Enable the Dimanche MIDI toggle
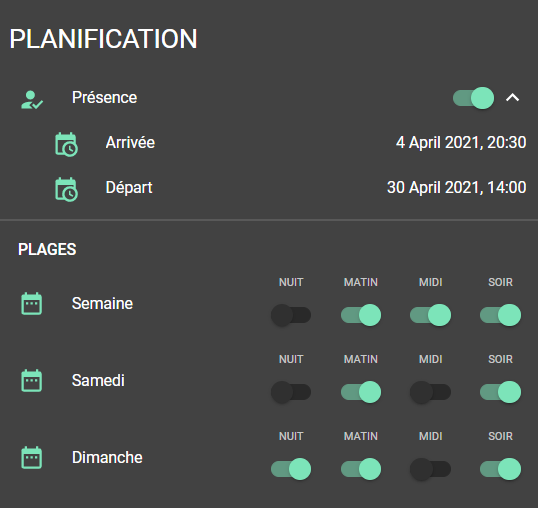This screenshot has height=508, width=538. (x=431, y=469)
